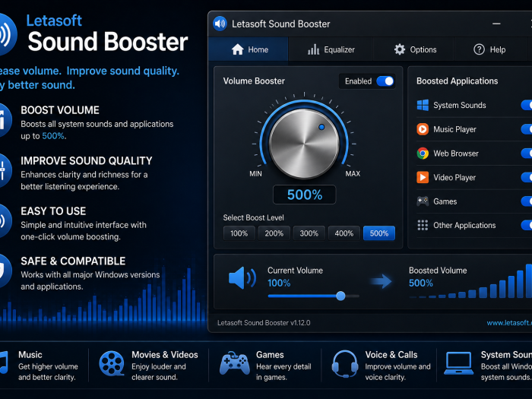Minimize the Letasoft Sound Booster window
The height and width of the screenshot is (399, 532).
pos(496,24)
